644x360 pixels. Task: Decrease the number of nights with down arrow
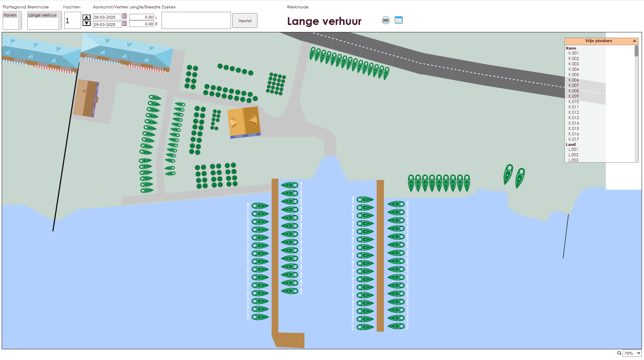click(87, 24)
